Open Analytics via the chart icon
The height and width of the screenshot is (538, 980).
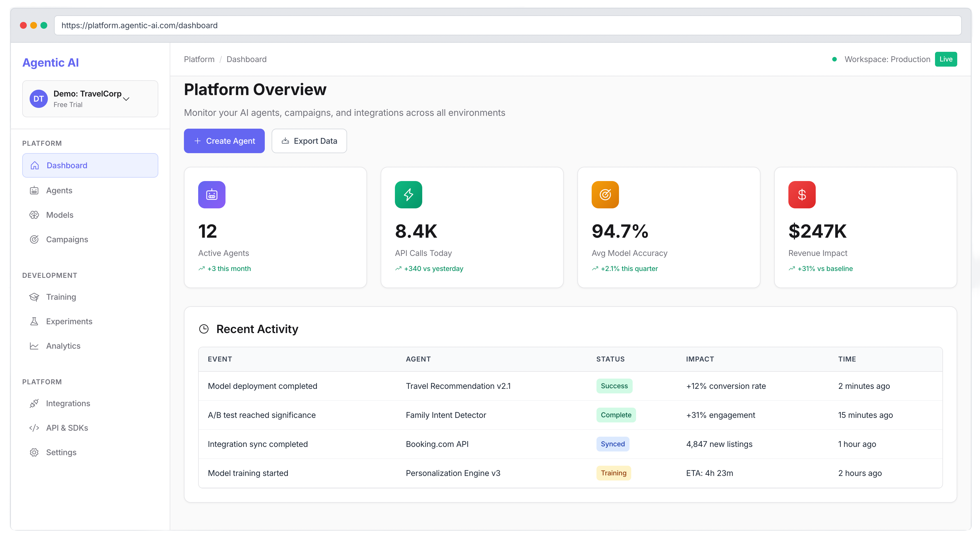(x=34, y=346)
